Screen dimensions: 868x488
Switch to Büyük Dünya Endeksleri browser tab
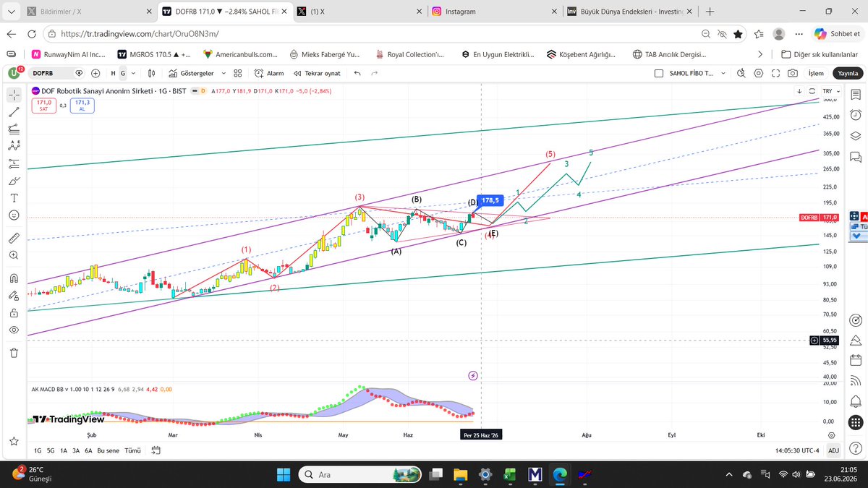[x=629, y=12]
